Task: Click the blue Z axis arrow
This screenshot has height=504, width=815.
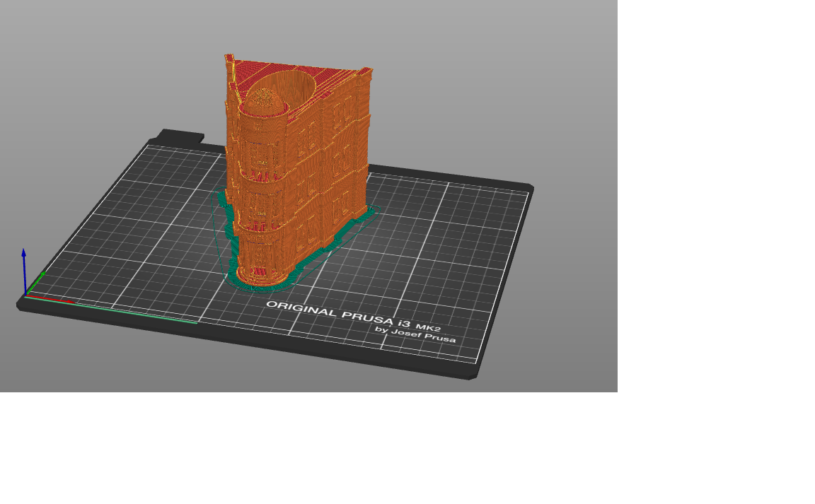Action: point(24,271)
